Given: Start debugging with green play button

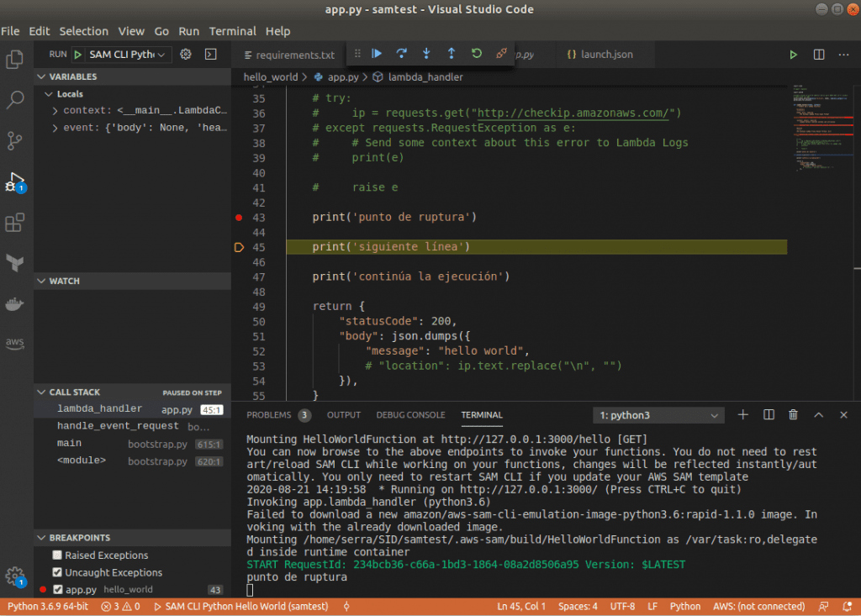Looking at the screenshot, I should pyautogui.click(x=78, y=55).
